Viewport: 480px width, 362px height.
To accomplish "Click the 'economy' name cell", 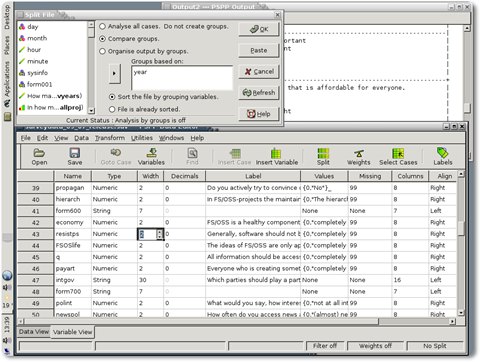I will (73, 222).
